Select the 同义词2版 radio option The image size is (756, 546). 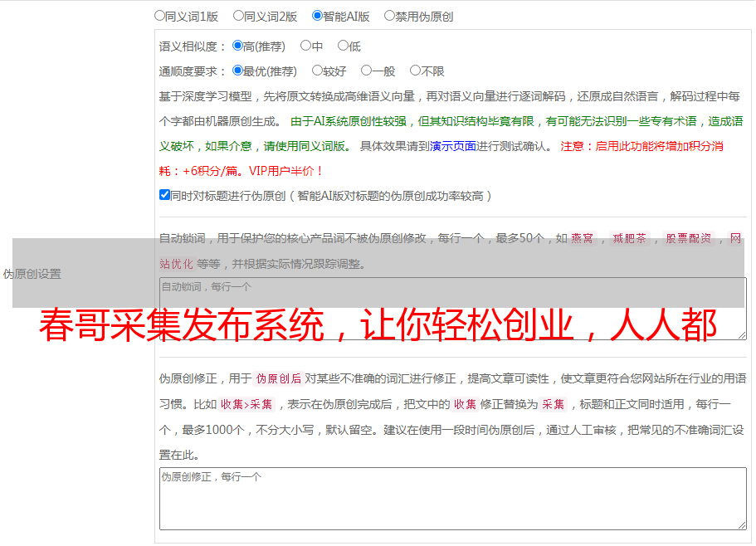pyautogui.click(x=238, y=16)
